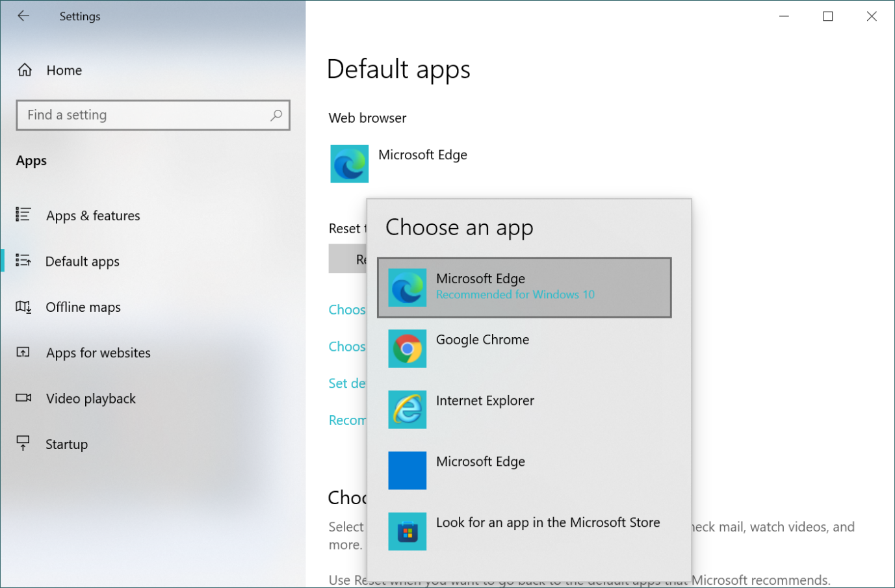The height and width of the screenshot is (588, 895).
Task: Maximize the Settings window
Action: (x=828, y=16)
